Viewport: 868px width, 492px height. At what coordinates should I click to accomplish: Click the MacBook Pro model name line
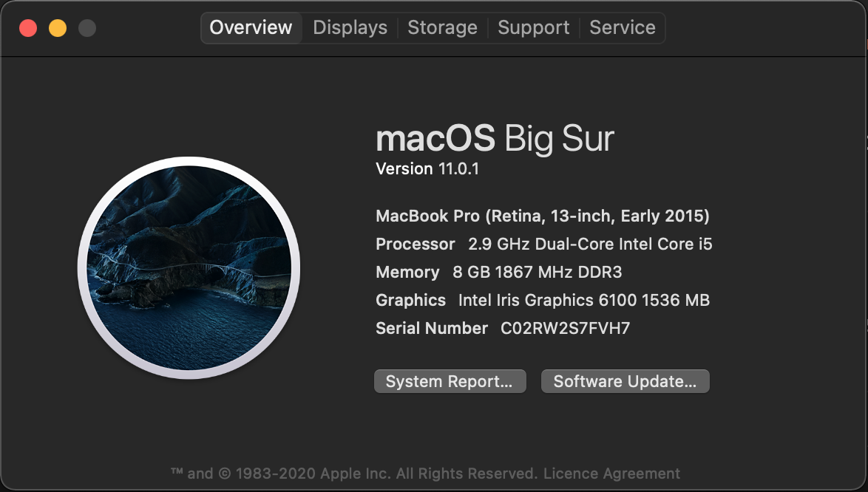pyautogui.click(x=543, y=216)
